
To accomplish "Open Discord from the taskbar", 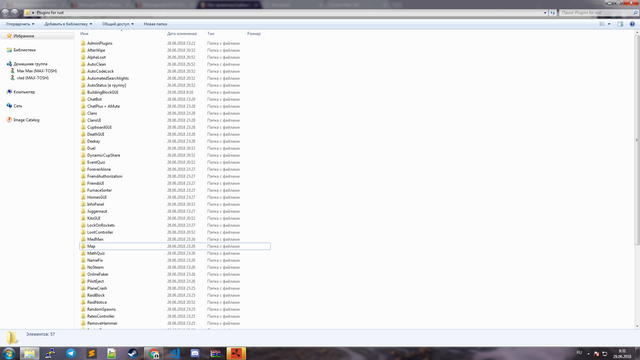I will pyautogui.click(x=195, y=353).
